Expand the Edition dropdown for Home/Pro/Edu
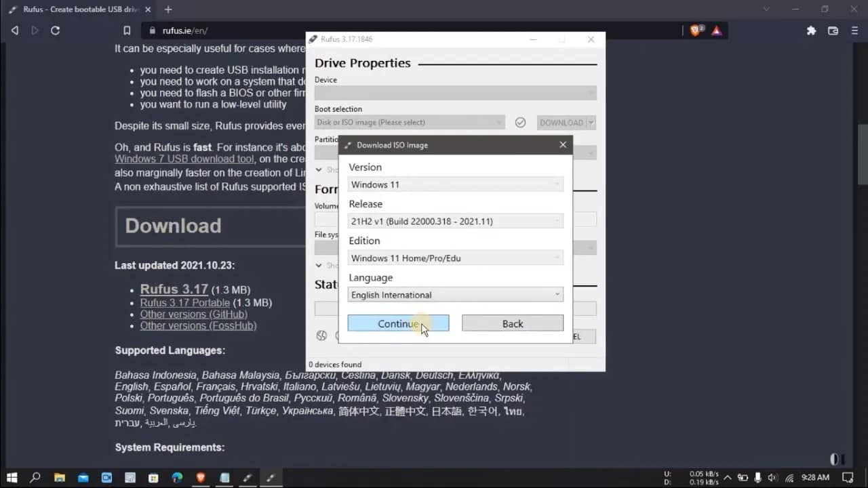The image size is (868, 488). tap(455, 258)
